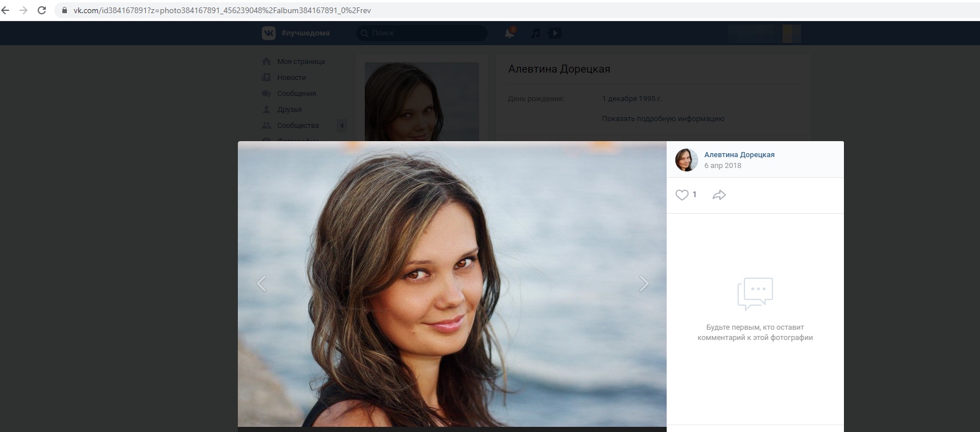Open the video play icon in header
Image resolution: width=980 pixels, height=432 pixels.
(x=555, y=33)
